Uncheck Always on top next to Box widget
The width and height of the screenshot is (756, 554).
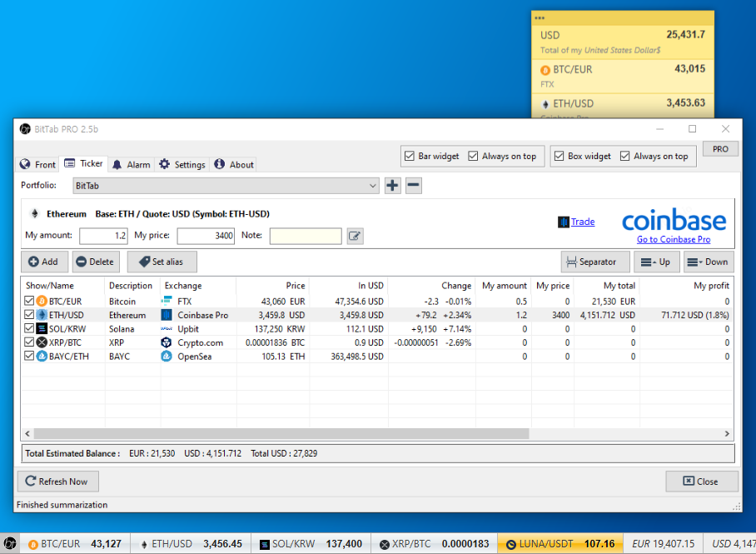(623, 156)
